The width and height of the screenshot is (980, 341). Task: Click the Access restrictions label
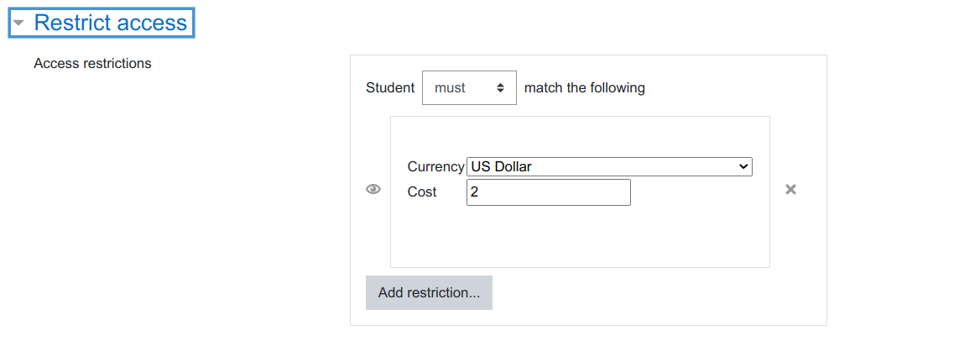92,64
